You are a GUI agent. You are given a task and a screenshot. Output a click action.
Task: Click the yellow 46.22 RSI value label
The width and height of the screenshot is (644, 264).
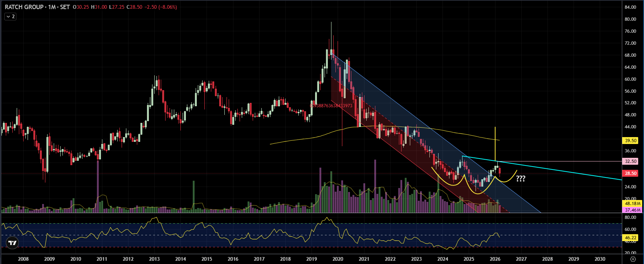[x=631, y=238]
